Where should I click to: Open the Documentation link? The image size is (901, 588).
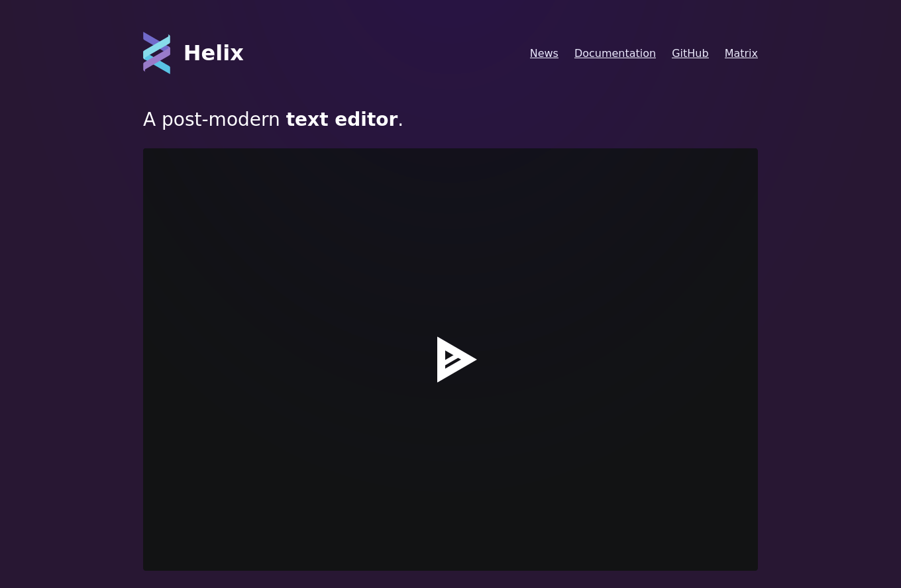click(615, 53)
